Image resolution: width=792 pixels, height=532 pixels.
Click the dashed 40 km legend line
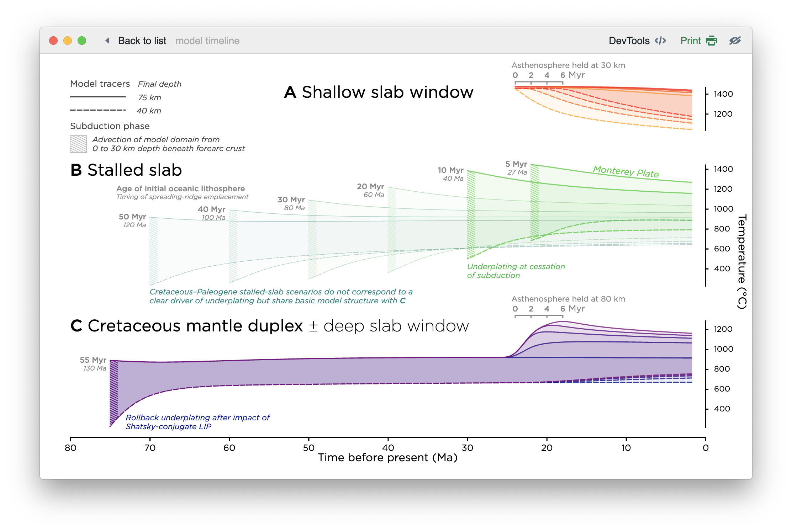98,110
